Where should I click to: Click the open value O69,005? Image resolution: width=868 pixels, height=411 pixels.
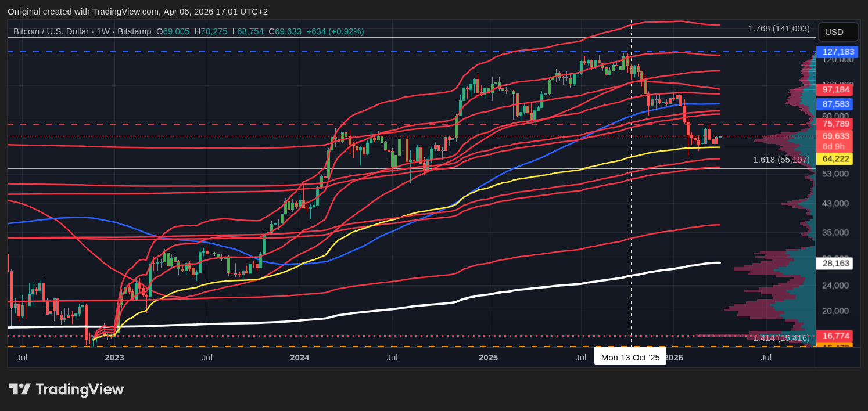[x=173, y=31]
